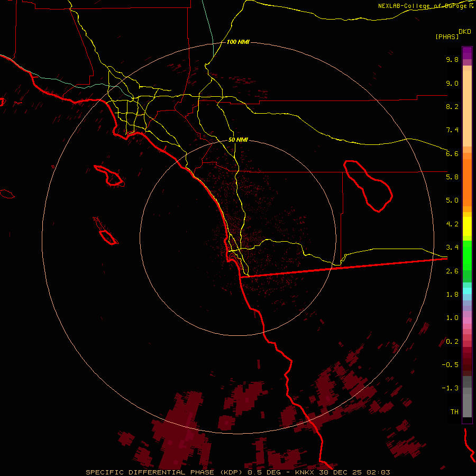The image size is (476, 476).
Task: Click the 50 NMI range ring label
Action: click(x=238, y=140)
